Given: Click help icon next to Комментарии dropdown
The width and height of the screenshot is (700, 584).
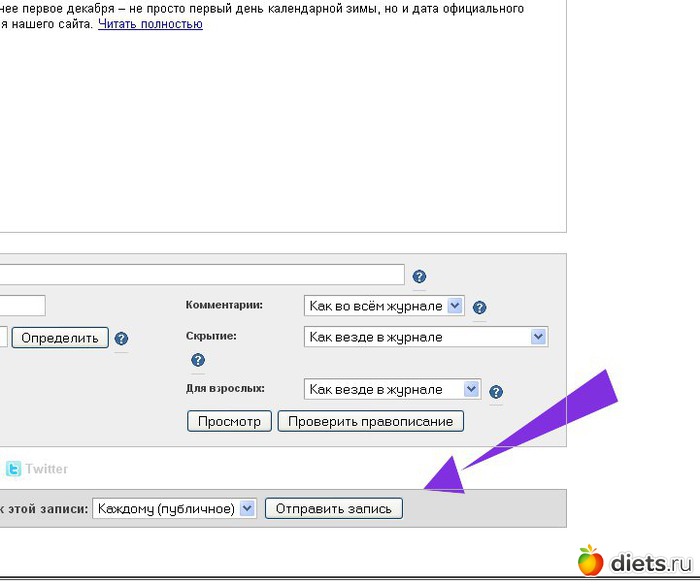Looking at the screenshot, I should point(479,307).
